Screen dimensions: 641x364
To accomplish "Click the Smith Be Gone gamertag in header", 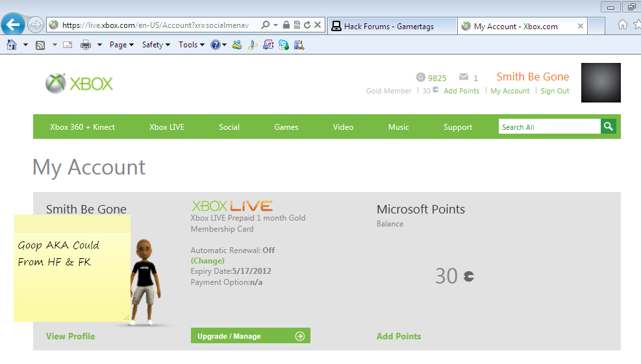I will click(533, 77).
